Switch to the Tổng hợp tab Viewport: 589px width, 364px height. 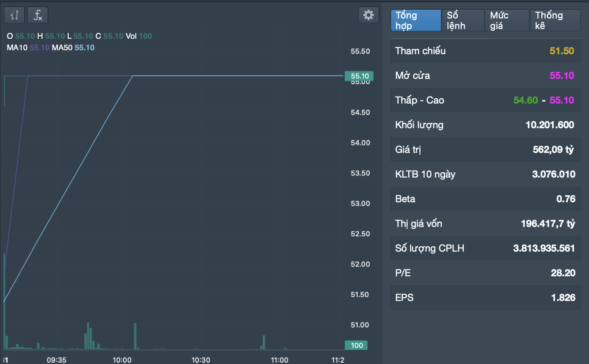point(415,21)
